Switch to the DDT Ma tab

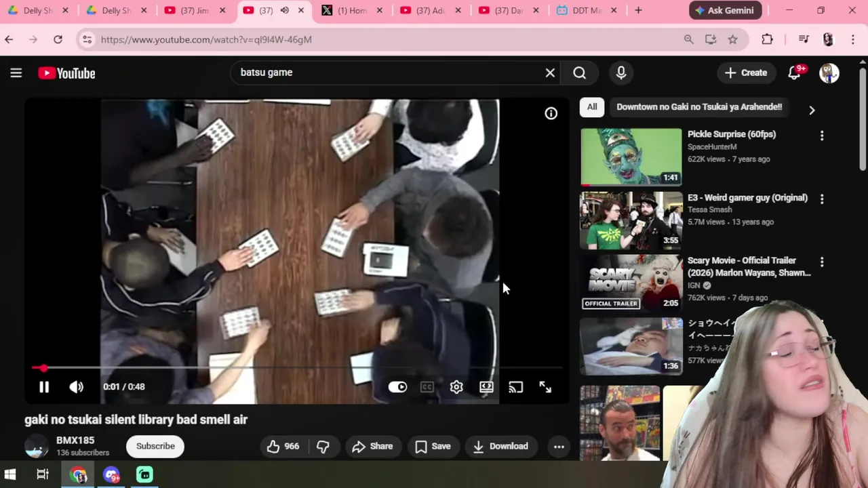587,10
